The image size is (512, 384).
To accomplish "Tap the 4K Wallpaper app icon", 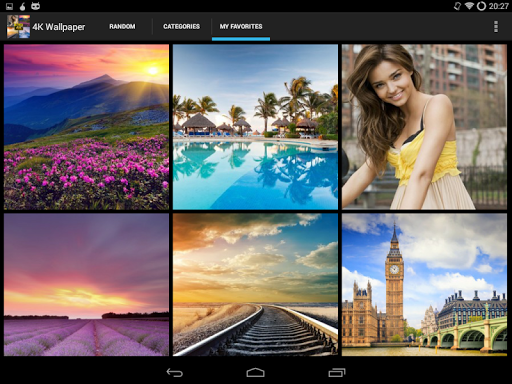I will 18,26.
